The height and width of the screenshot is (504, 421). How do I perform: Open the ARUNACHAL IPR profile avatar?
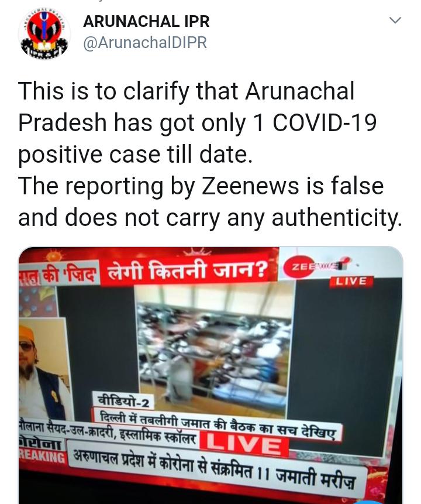coord(44,34)
